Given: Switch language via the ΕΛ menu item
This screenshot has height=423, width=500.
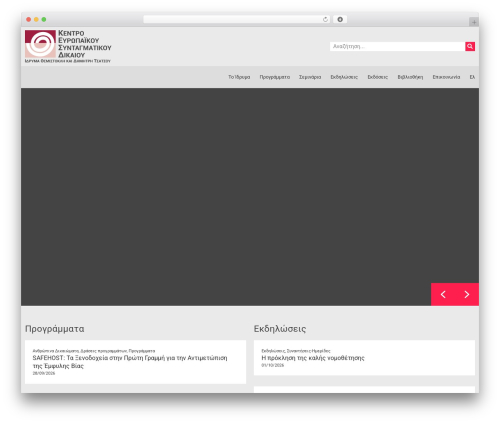Looking at the screenshot, I should (472, 77).
